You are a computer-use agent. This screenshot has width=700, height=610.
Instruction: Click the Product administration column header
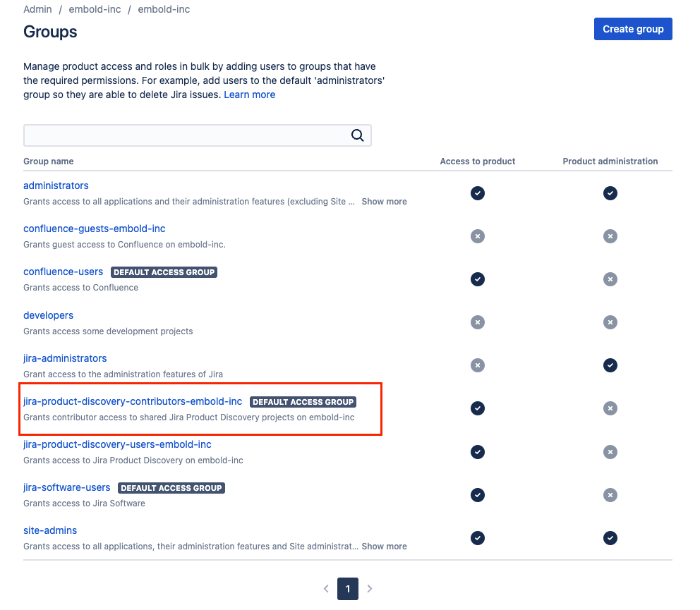tap(610, 161)
